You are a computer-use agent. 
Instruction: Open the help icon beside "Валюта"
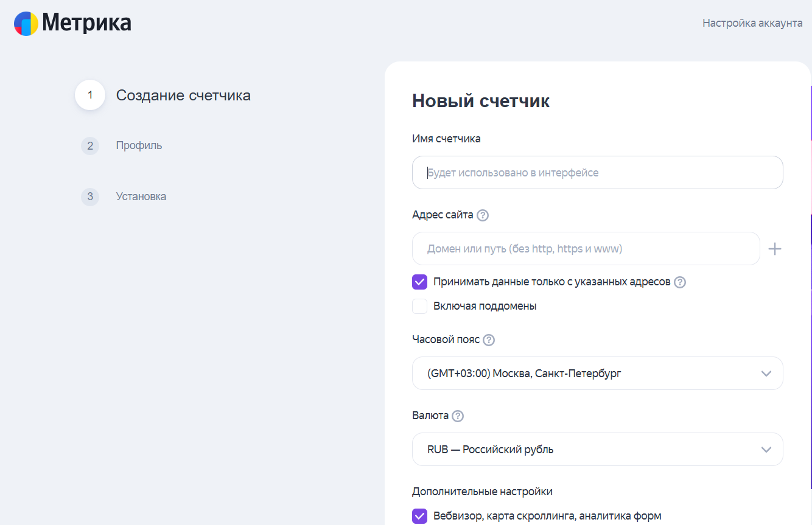(458, 416)
